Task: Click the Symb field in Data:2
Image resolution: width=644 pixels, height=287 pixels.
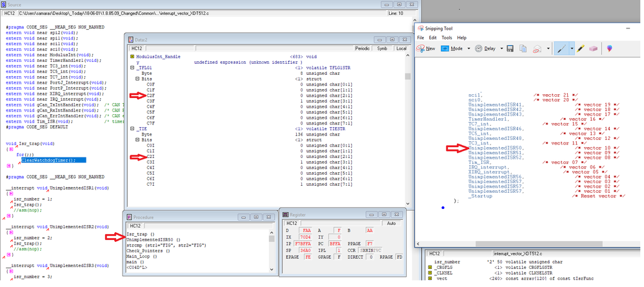Action: click(x=381, y=48)
